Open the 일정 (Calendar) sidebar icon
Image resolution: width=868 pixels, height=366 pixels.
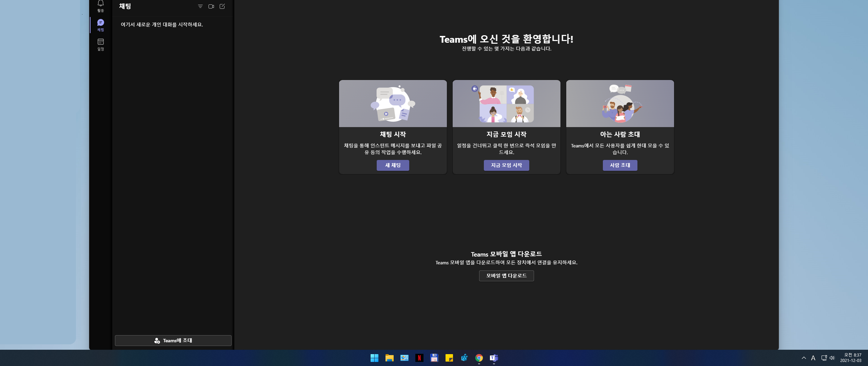(100, 44)
